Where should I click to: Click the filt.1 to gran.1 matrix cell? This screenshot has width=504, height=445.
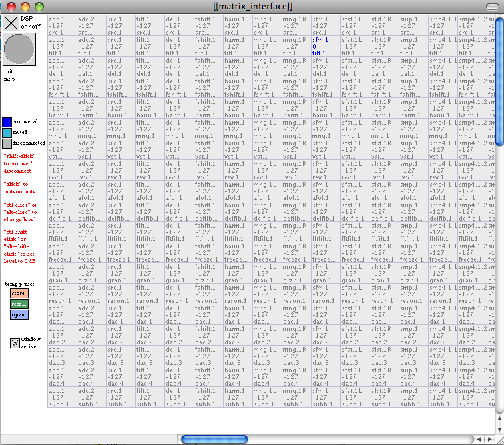149,273
